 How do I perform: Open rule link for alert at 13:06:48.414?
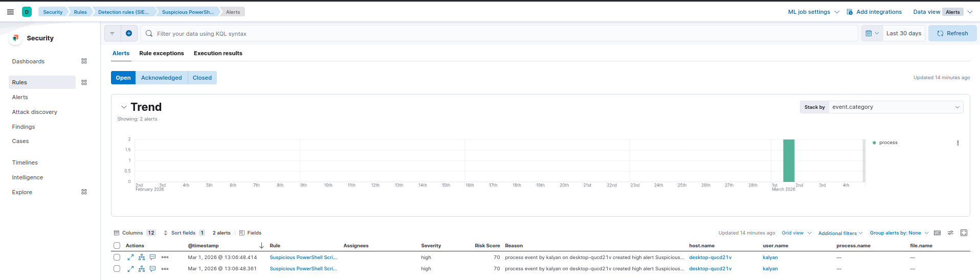303,258
